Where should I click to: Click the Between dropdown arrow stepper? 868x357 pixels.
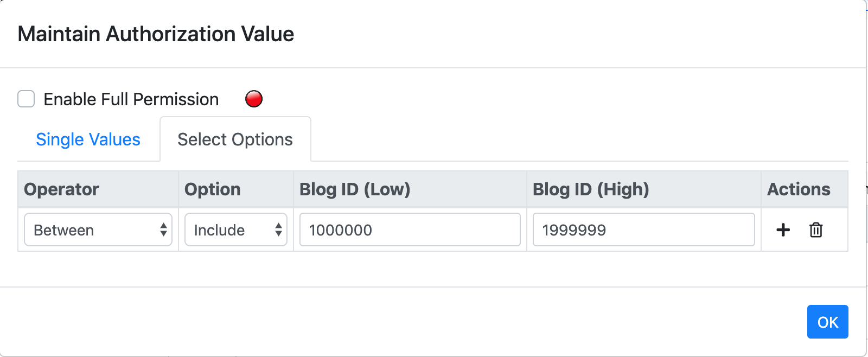click(x=163, y=229)
